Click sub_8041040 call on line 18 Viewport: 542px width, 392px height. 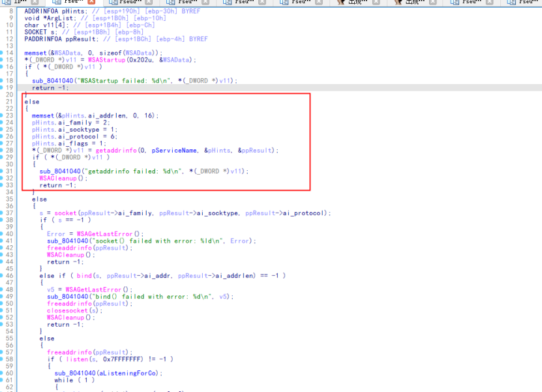[x=53, y=80]
